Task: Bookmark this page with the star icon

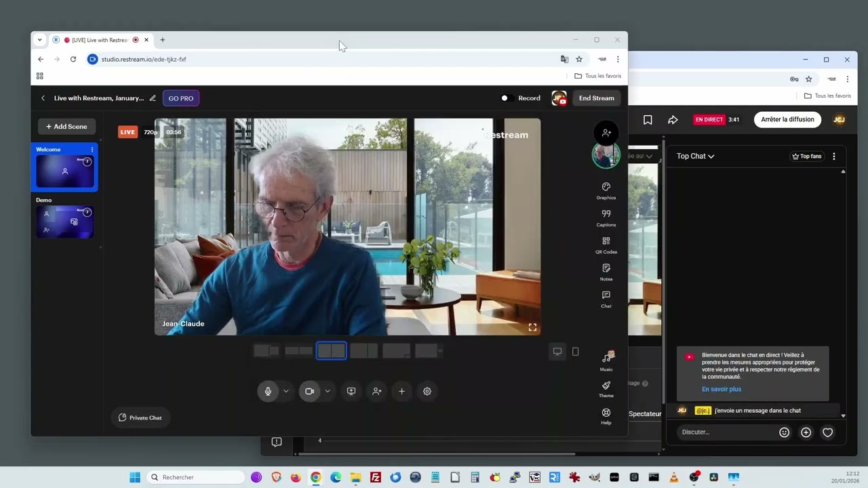Action: pos(579,59)
